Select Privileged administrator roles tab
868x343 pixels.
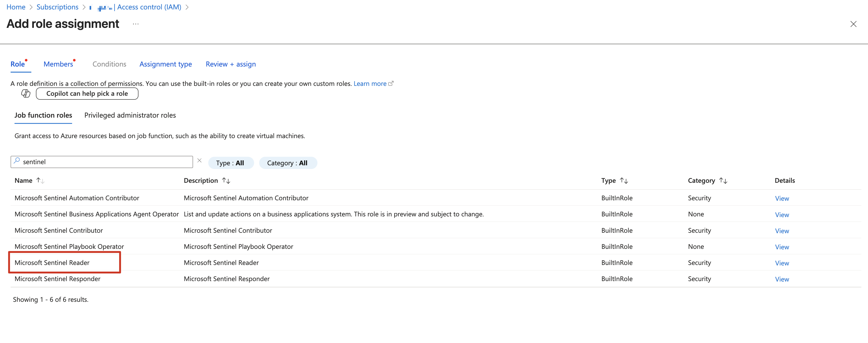(130, 115)
